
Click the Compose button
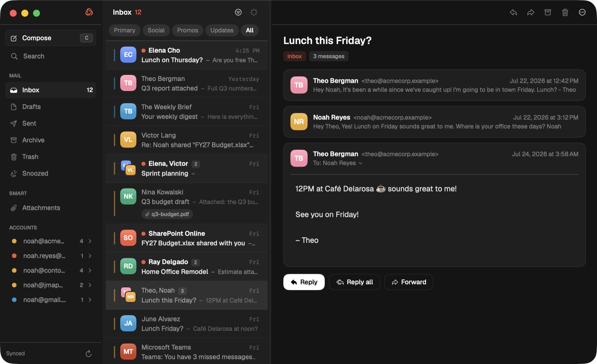51,38
